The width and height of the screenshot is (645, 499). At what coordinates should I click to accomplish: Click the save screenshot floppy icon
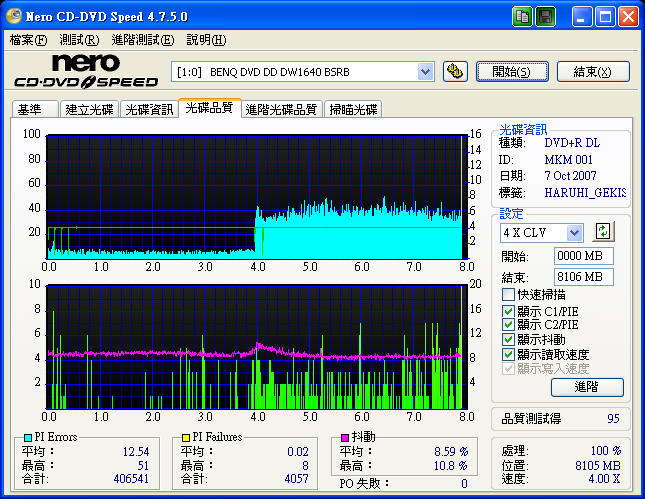(546, 17)
